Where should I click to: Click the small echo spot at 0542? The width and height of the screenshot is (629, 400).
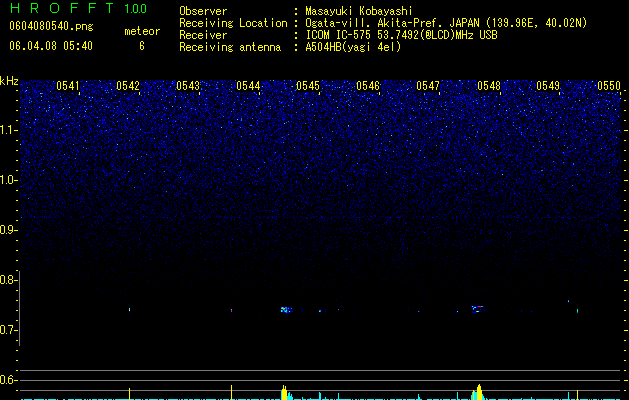click(x=130, y=309)
